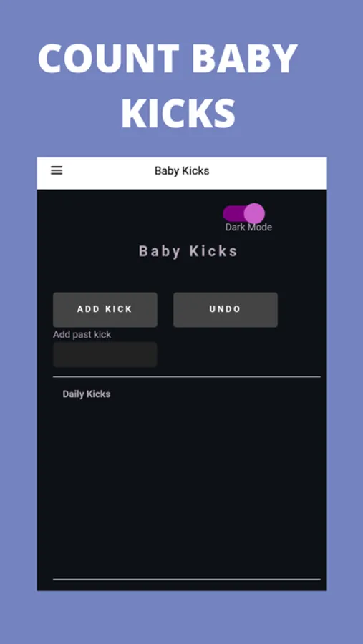This screenshot has width=363, height=644.
Task: Click the divider line above Daily Kicks
Action: click(187, 376)
